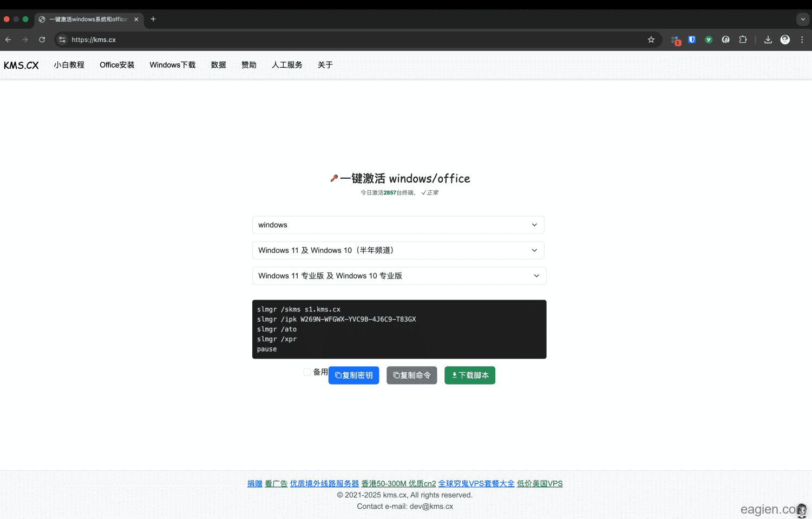This screenshot has width=812, height=519.
Task: Click the address bar URL field
Action: coord(352,40)
